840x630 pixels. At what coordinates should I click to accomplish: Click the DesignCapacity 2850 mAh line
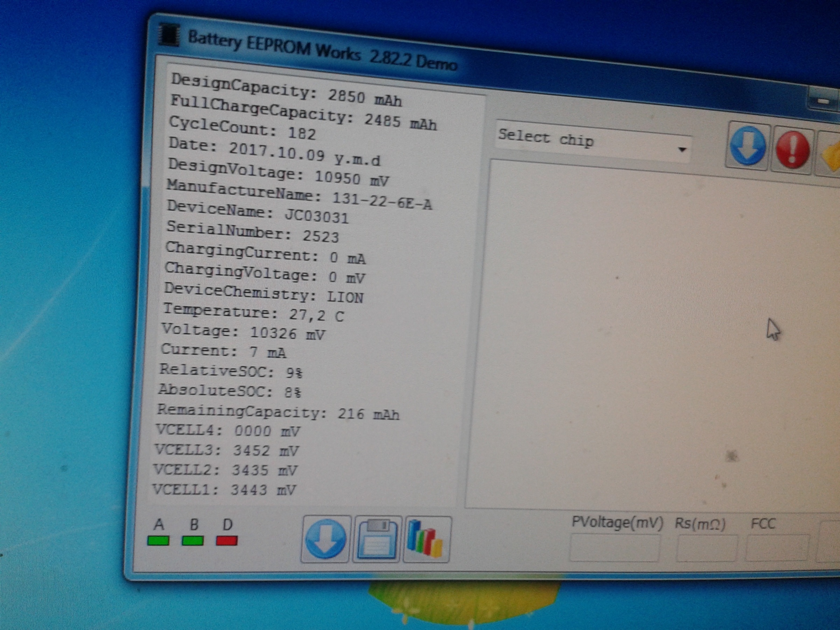286,90
